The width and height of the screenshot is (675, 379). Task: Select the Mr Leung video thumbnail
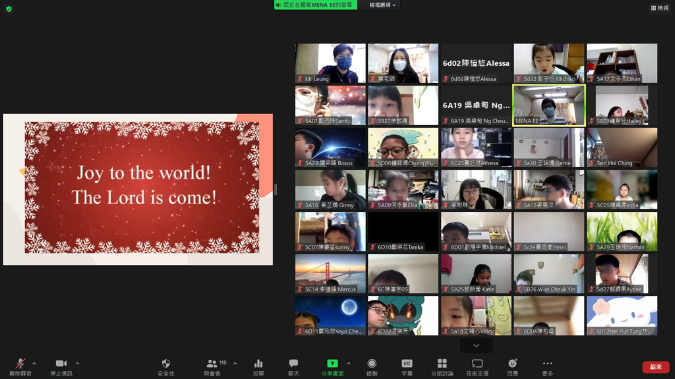pos(330,63)
